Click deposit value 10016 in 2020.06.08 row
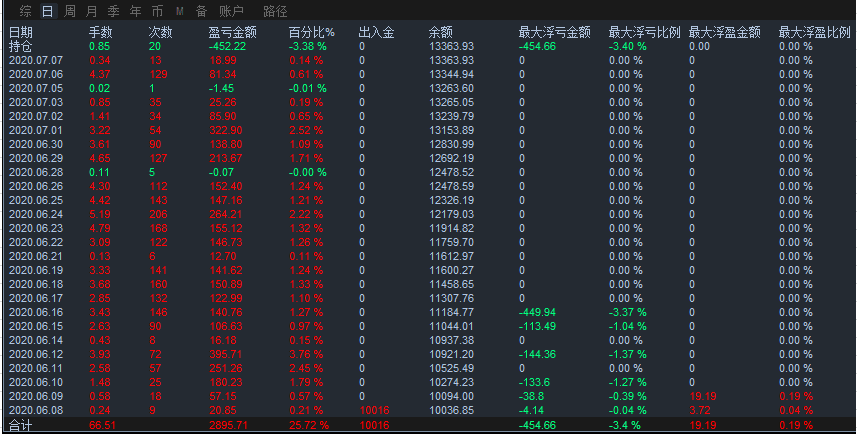The width and height of the screenshot is (857, 434). [374, 410]
